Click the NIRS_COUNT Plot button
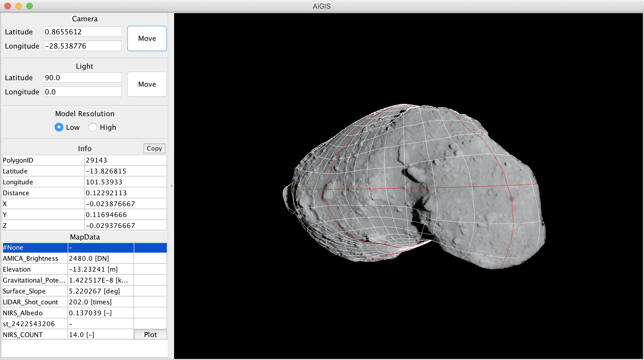644x360 pixels. click(x=150, y=335)
